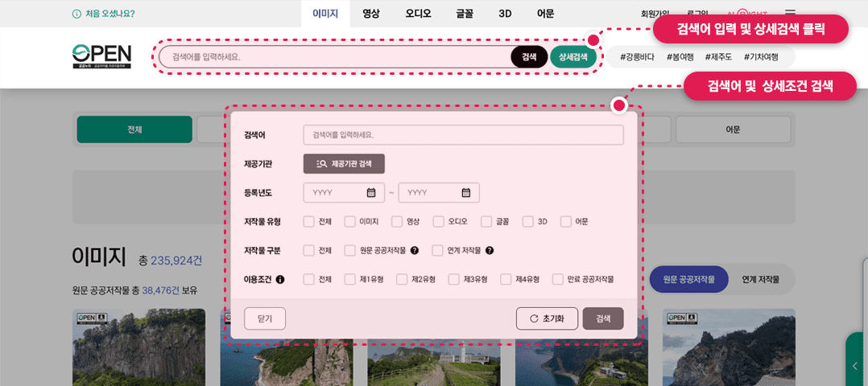Focus the 검색어 field in dialog

coord(463,135)
